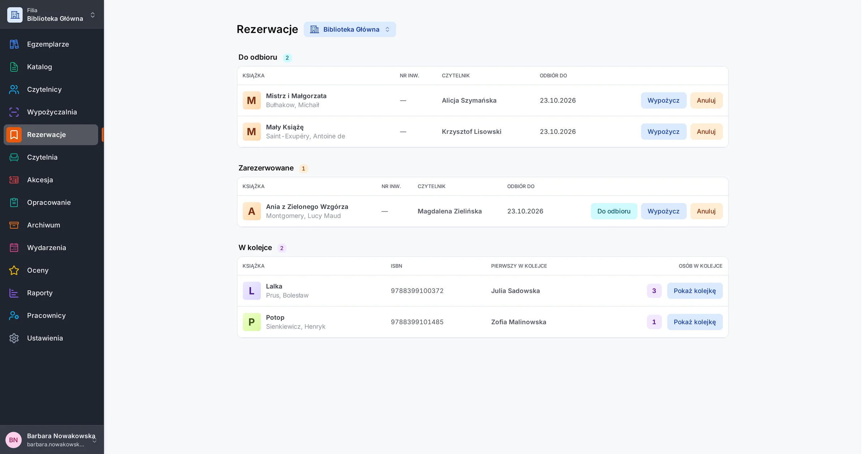Click the Katalog document icon

click(x=14, y=67)
